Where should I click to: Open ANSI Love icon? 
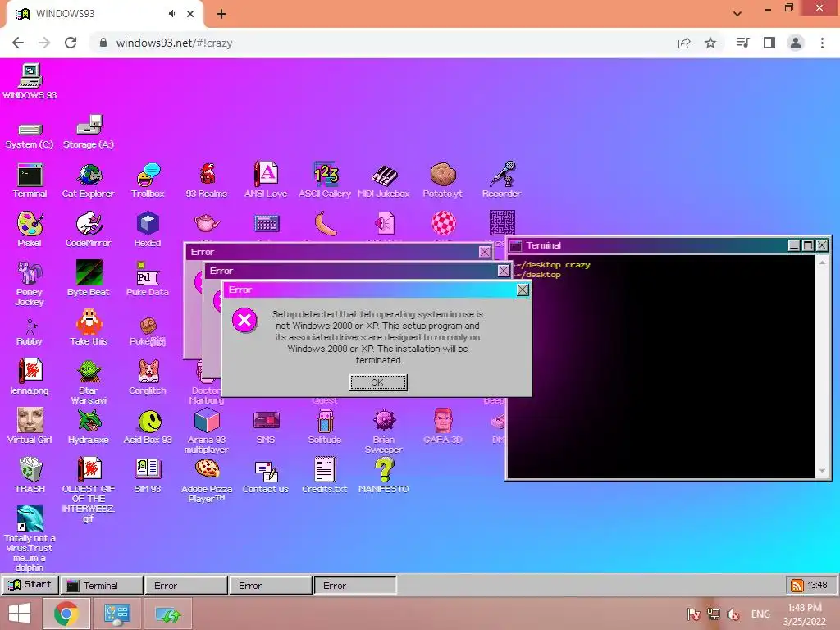pyautogui.click(x=266, y=180)
